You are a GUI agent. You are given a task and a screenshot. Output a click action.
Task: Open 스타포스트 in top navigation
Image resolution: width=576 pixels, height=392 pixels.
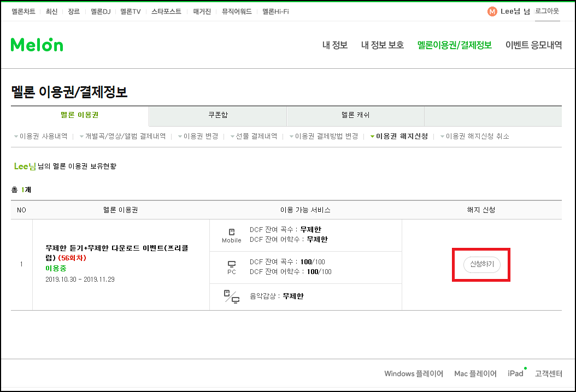click(x=166, y=12)
